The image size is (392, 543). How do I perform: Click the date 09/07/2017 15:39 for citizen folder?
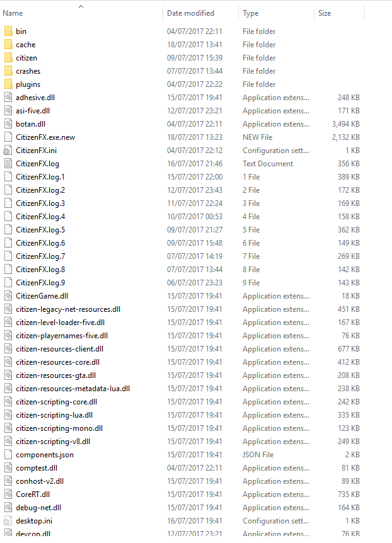pos(195,58)
